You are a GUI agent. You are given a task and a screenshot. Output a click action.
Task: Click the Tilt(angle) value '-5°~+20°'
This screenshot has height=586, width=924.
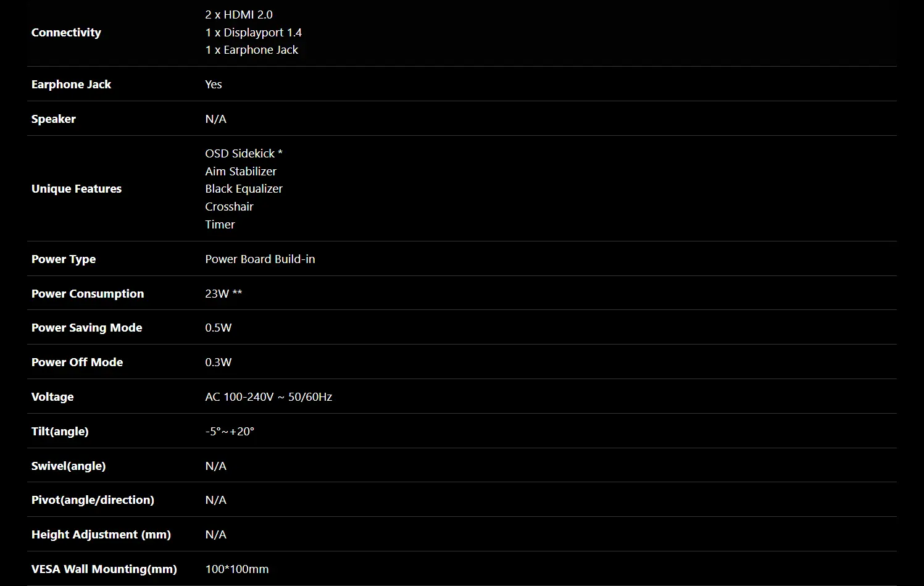tap(230, 432)
